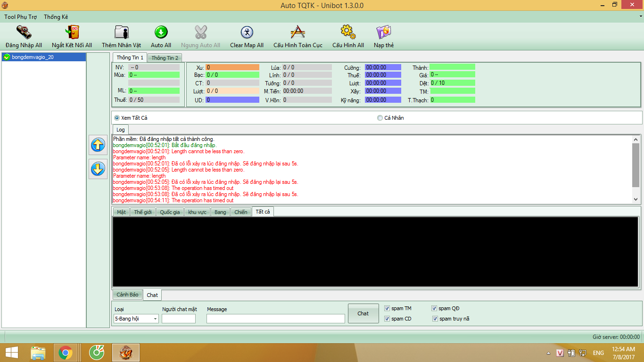Click the Clear Map All icon
Viewport: 644px width, 362px height.
coord(247,32)
